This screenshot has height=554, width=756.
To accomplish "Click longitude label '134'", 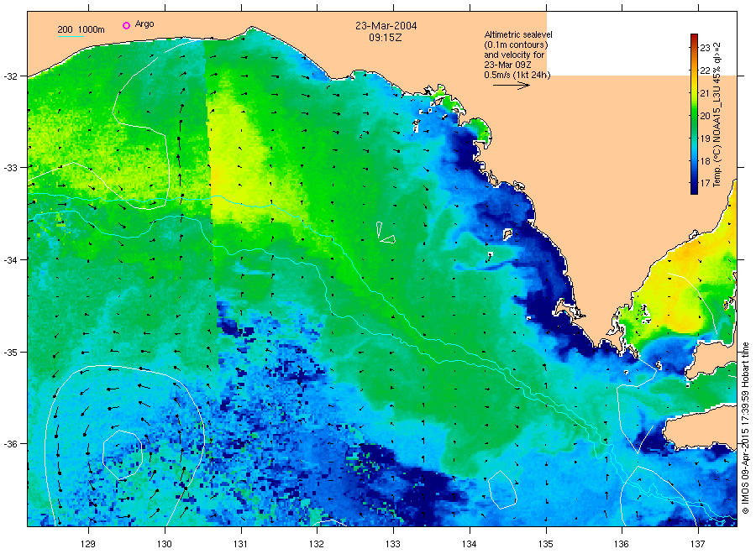I will 469,544.
